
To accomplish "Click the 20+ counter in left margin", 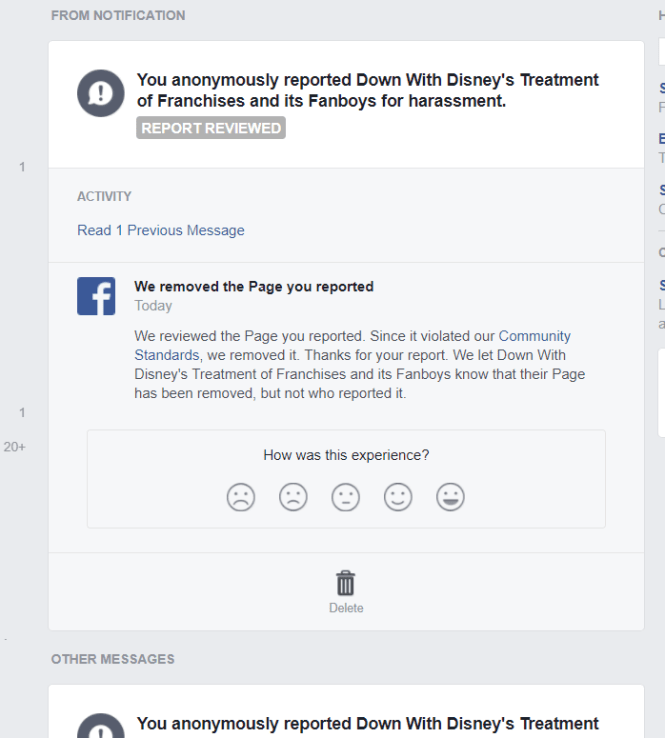I will pos(15,447).
